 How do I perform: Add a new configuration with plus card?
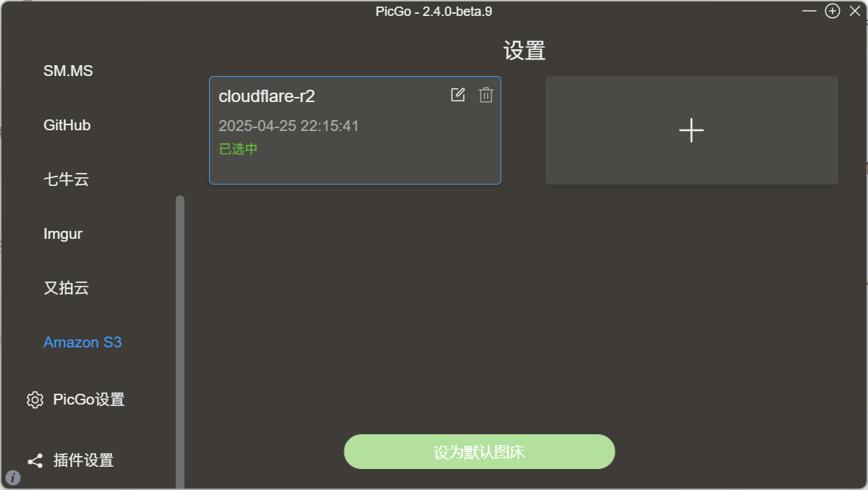pyautogui.click(x=692, y=130)
